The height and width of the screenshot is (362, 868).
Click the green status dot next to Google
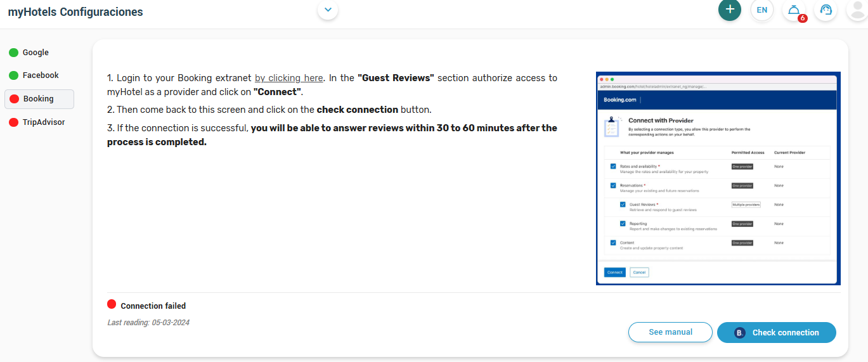click(13, 53)
